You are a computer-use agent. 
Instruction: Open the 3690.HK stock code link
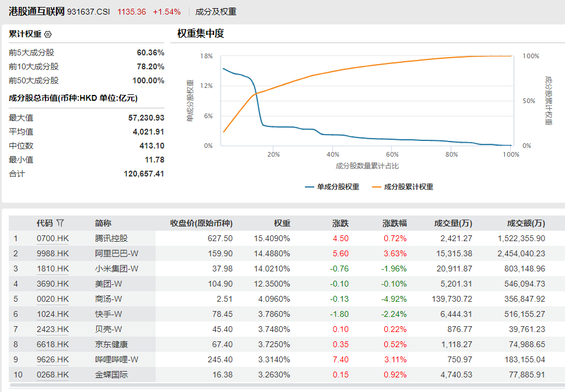click(x=52, y=284)
